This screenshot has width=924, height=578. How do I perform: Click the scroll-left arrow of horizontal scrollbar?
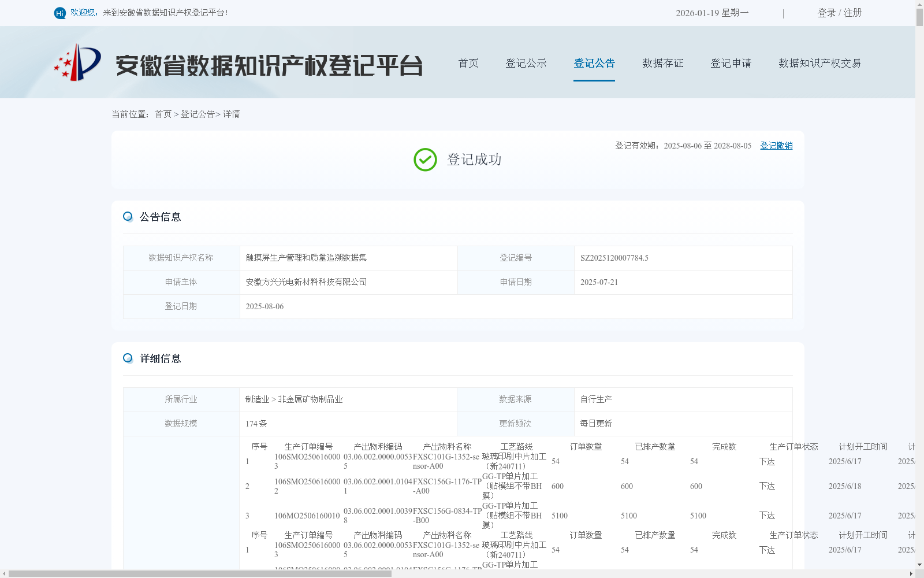coord(4,573)
